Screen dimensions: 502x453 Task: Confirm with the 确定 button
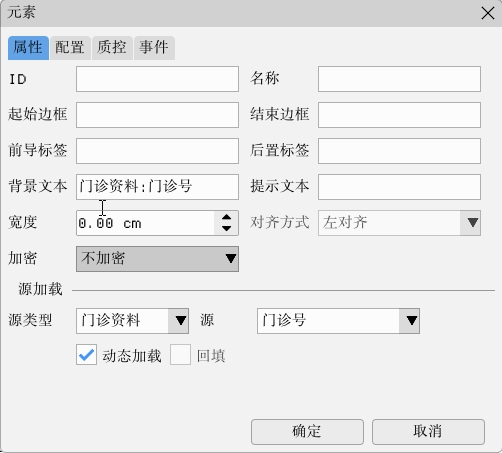tap(307, 432)
